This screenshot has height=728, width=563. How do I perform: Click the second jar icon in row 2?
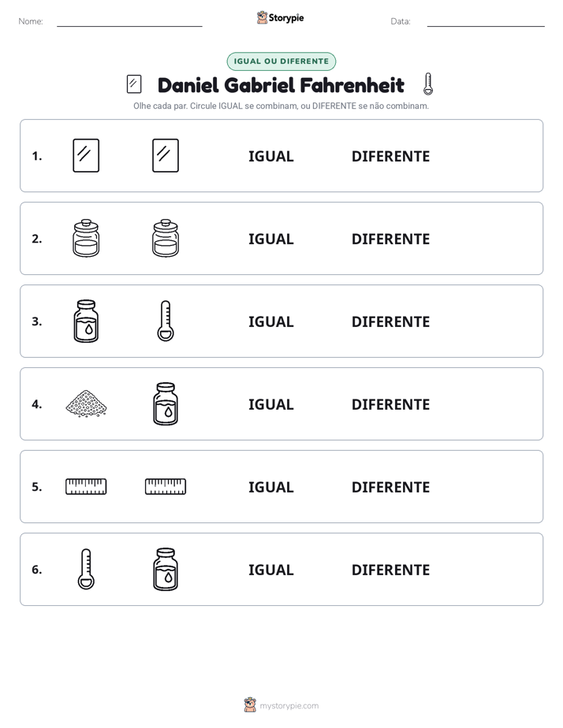[x=166, y=238]
